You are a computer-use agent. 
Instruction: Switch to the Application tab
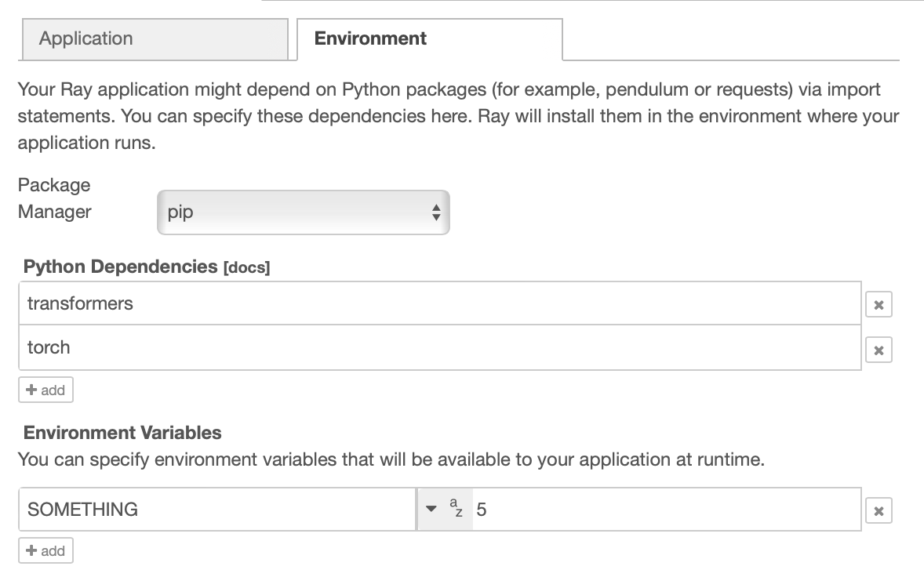coord(154,39)
